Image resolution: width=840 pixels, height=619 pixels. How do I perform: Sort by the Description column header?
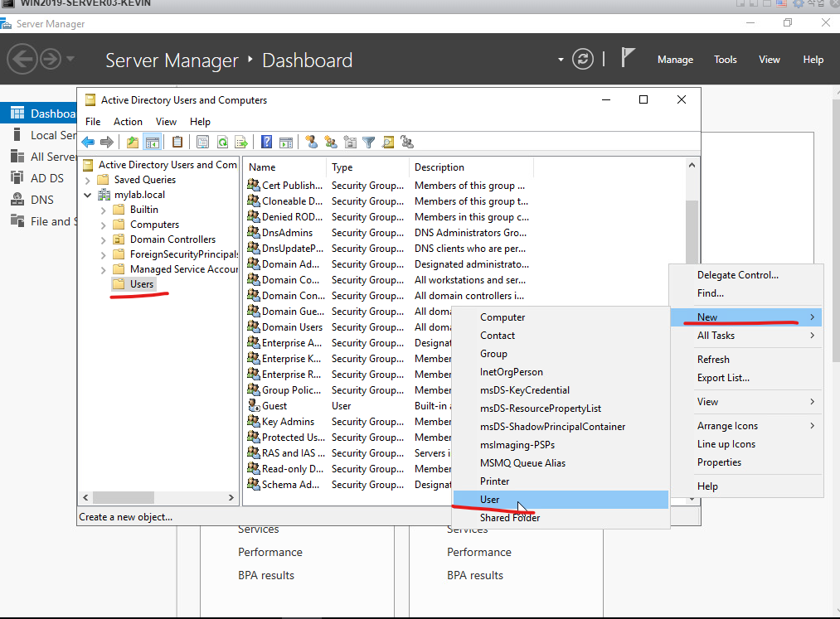472,167
